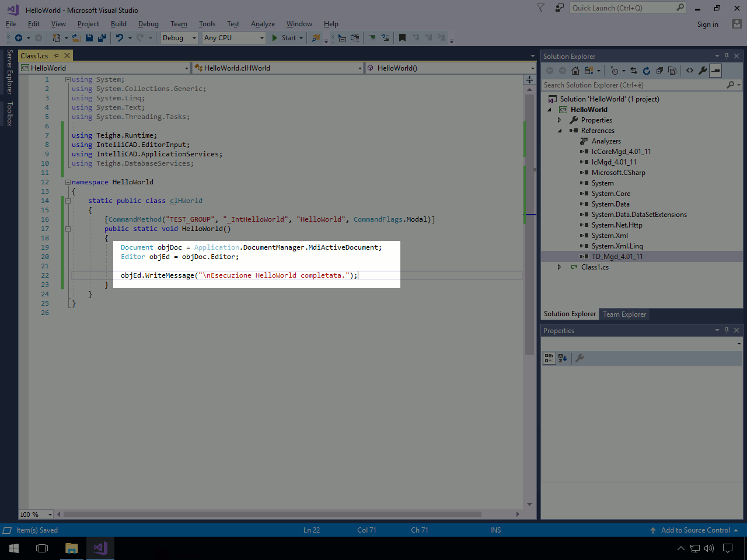Switch to the Team Explorer tab
This screenshot has height=560, width=747.
point(624,314)
